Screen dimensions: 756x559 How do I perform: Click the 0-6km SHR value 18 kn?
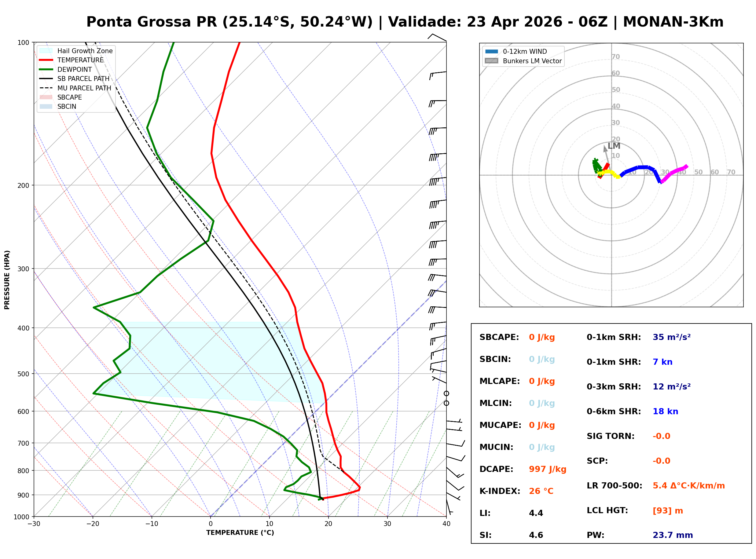tap(665, 411)
